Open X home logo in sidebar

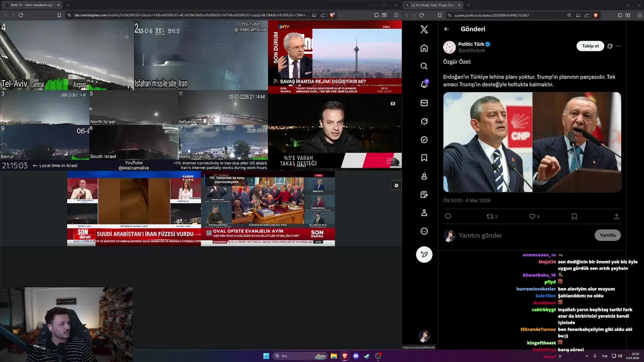(x=424, y=30)
